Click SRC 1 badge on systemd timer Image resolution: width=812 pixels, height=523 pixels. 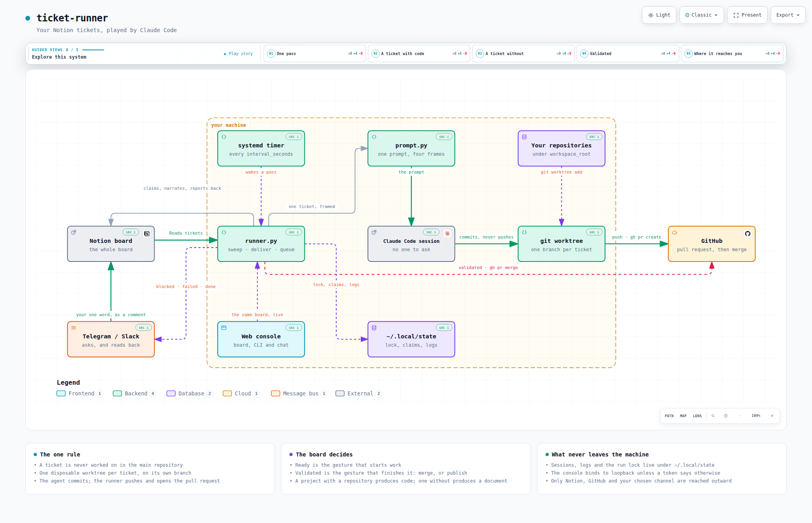(x=294, y=137)
